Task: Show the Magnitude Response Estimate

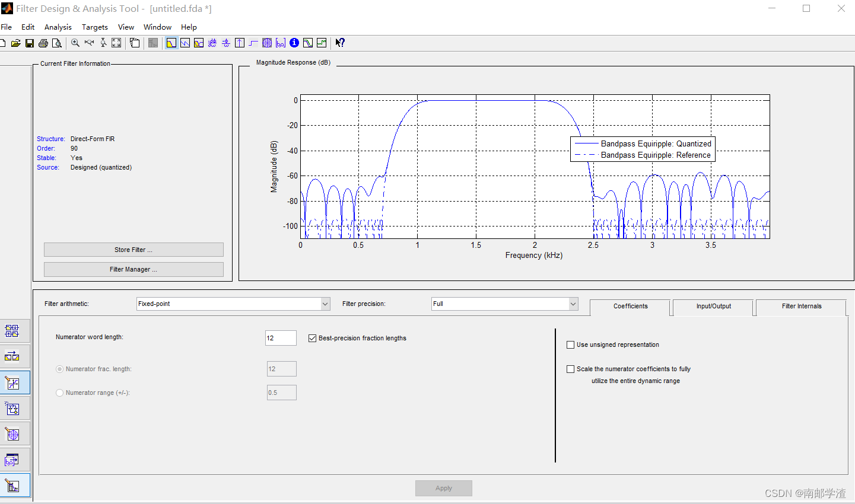Action: (x=308, y=43)
